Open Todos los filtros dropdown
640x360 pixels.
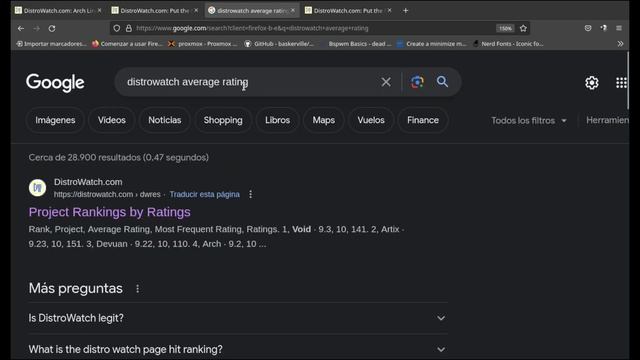529,120
